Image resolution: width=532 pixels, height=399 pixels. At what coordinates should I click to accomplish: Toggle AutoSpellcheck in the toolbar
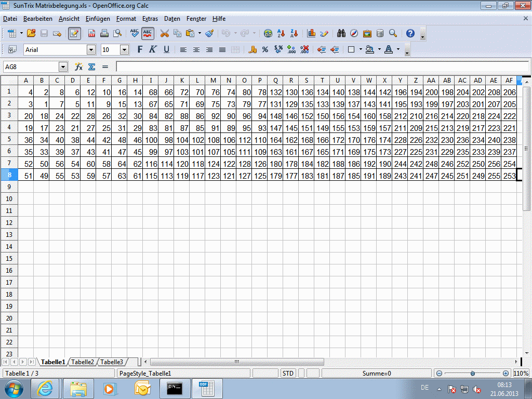[x=148, y=33]
